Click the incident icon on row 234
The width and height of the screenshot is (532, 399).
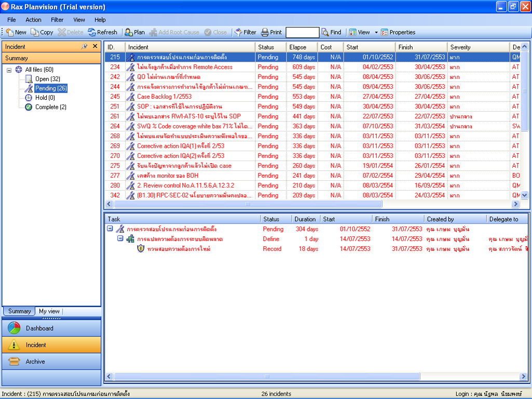tap(130, 67)
